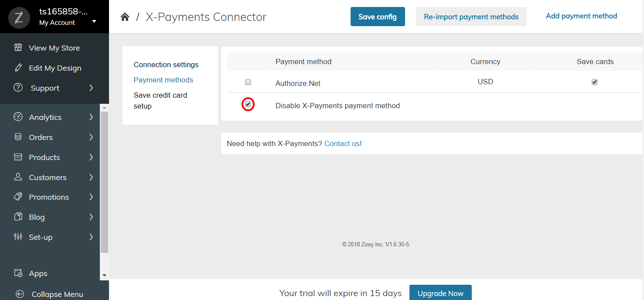The image size is (644, 300).
Task: Click the View My Store storefront icon
Action: tap(18, 48)
